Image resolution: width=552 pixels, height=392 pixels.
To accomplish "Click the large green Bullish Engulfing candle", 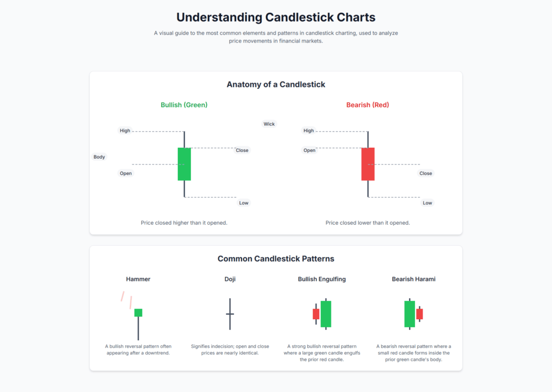I will point(326,314).
